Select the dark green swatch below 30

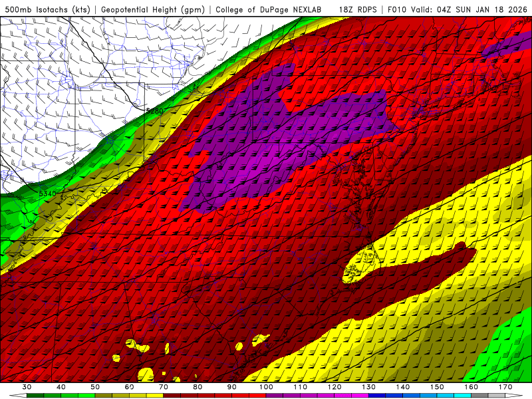click(x=35, y=396)
